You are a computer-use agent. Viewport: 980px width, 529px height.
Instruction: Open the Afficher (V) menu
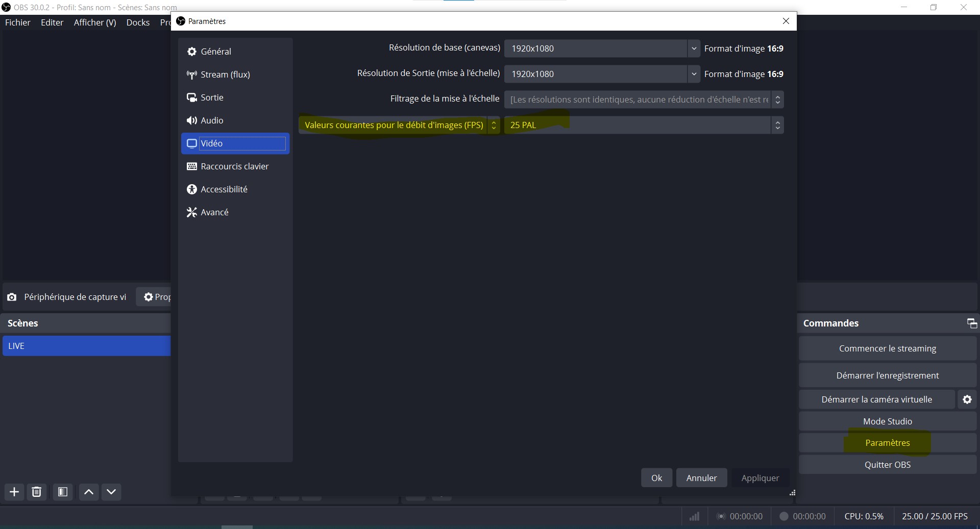(x=95, y=22)
